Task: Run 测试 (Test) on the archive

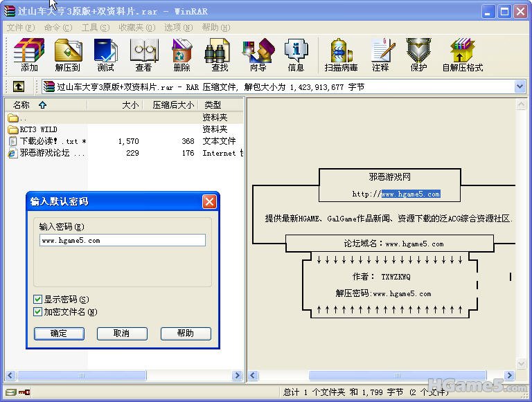Action: tap(105, 55)
